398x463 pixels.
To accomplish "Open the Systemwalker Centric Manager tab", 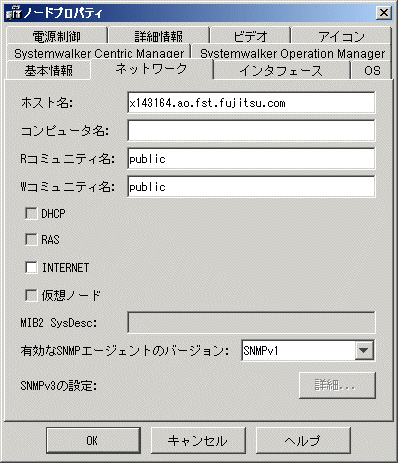I will tap(98, 53).
